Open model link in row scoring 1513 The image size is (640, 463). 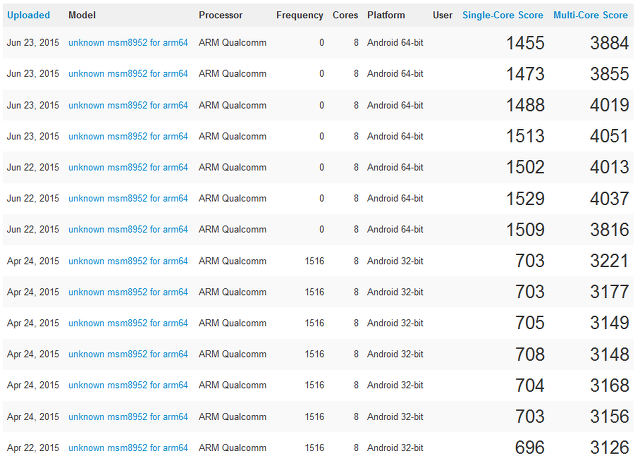point(128,136)
